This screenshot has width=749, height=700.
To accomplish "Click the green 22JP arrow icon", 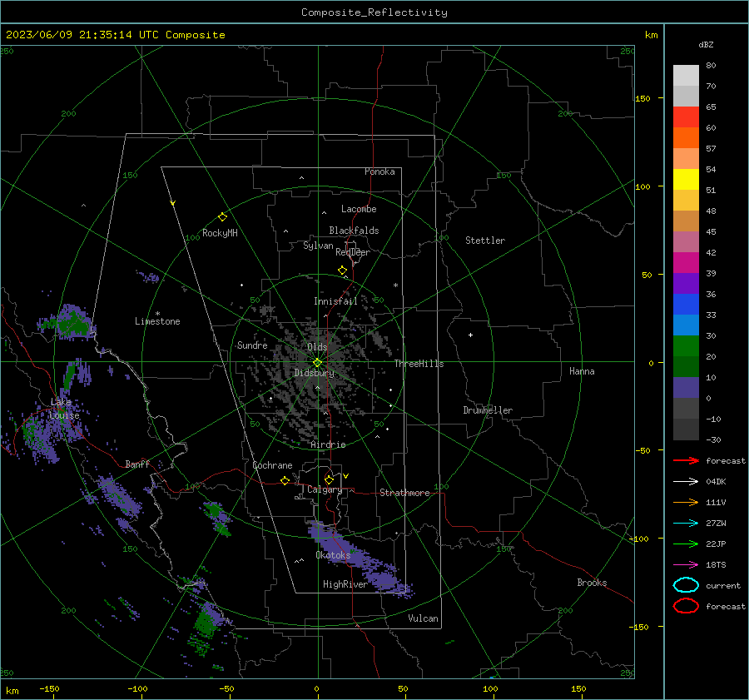I will [686, 544].
